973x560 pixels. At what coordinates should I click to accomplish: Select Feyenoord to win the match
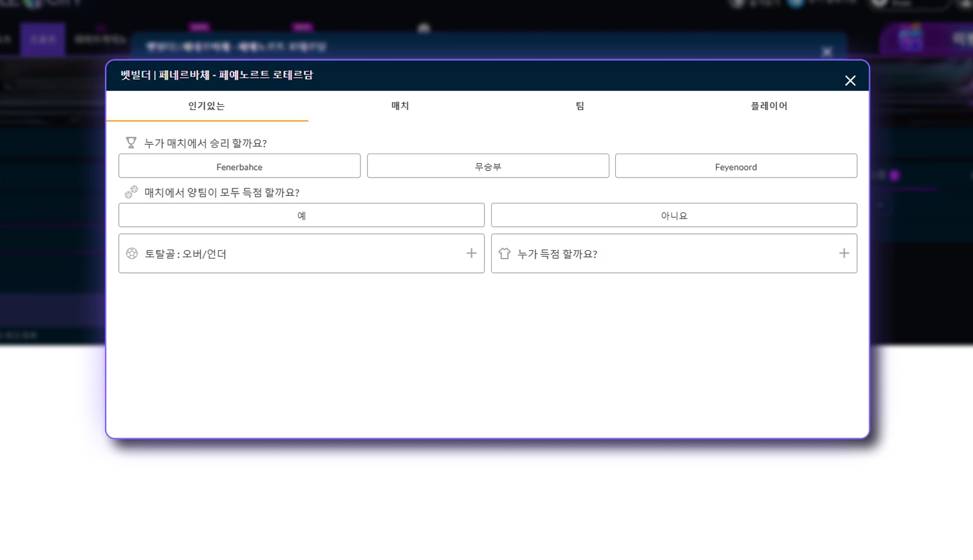[x=736, y=166]
